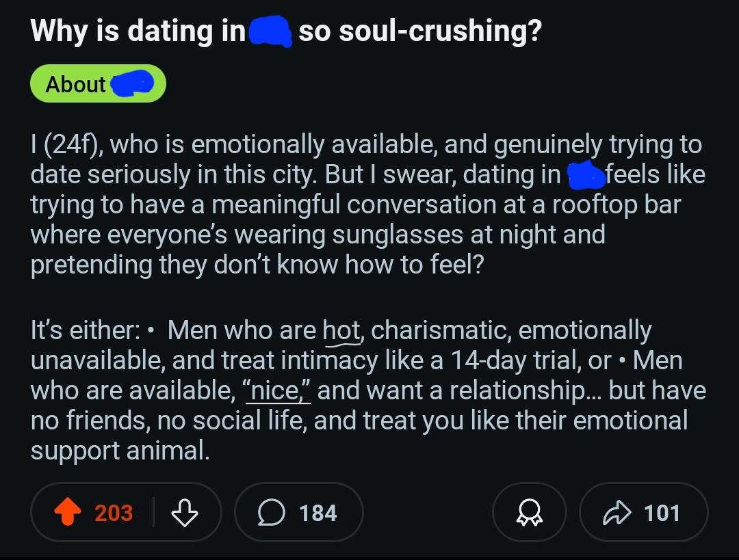Image resolution: width=739 pixels, height=560 pixels.
Task: Click the orange upvote arrow
Action: [x=66, y=513]
